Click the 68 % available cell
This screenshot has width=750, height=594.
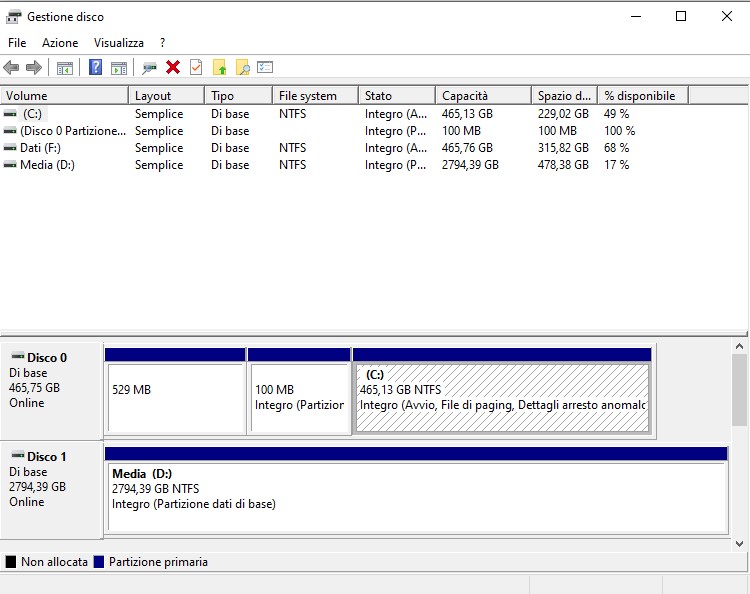(x=617, y=148)
